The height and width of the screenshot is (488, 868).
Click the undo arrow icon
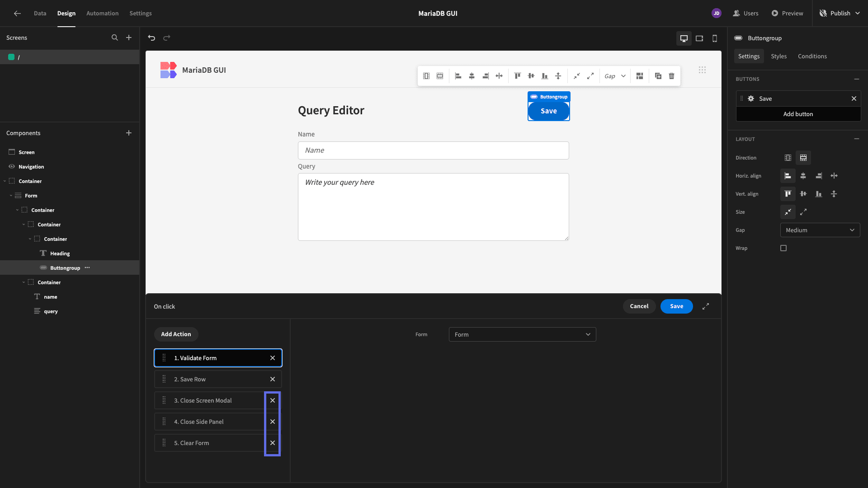pos(151,38)
